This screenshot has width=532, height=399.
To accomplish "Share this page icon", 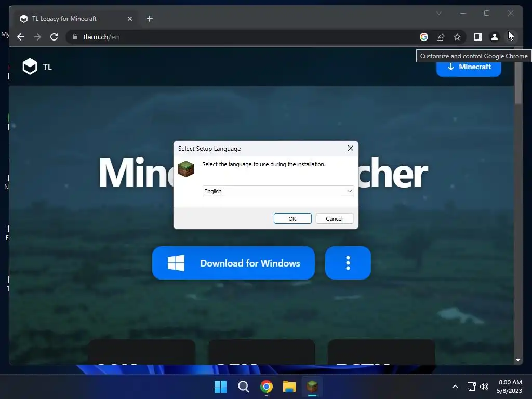I will (x=441, y=37).
